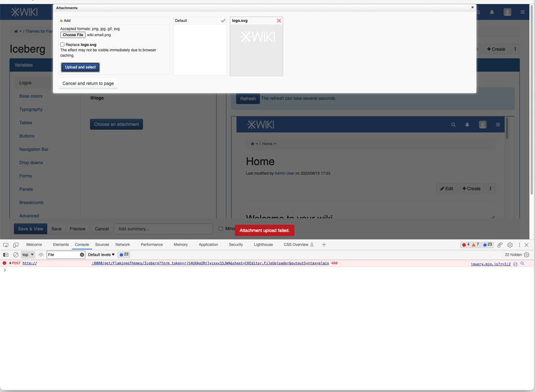Open DevTools settings gear icon

click(509, 244)
